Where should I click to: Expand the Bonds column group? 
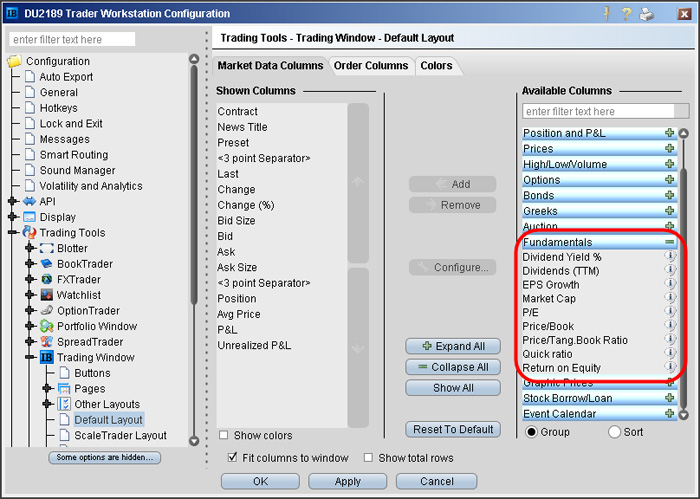(x=669, y=195)
